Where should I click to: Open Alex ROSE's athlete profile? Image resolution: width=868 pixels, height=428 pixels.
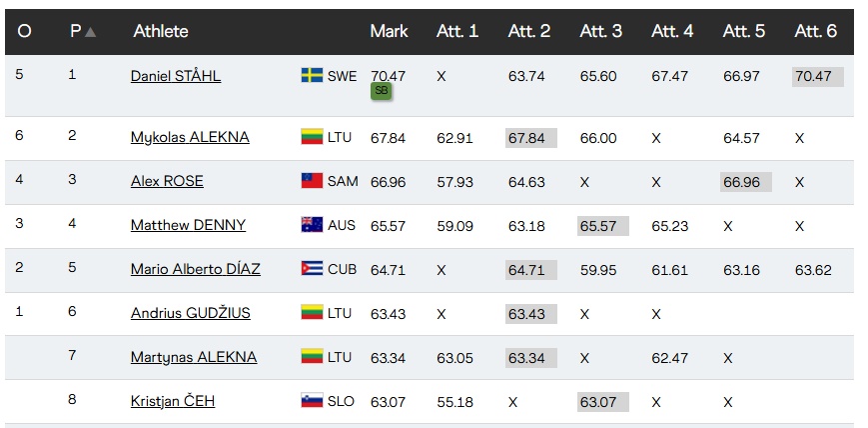coord(167,181)
